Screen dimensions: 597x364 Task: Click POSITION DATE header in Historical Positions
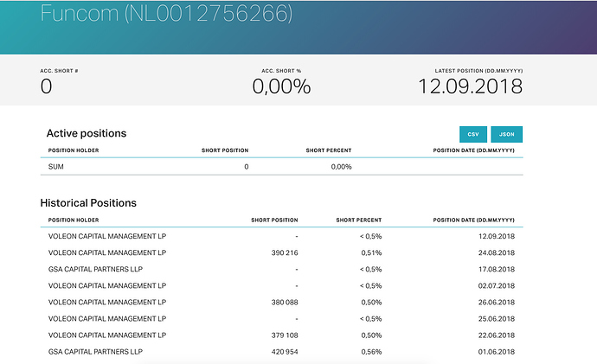tap(473, 220)
